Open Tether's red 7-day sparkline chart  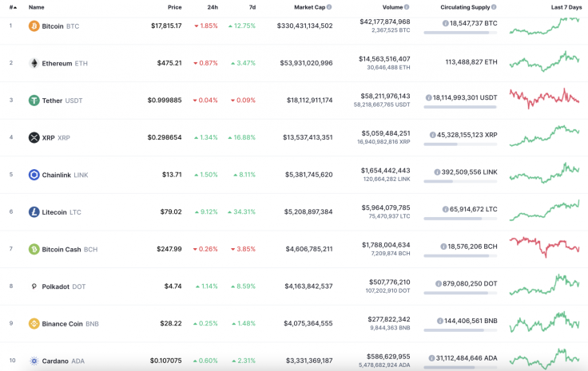(x=544, y=98)
